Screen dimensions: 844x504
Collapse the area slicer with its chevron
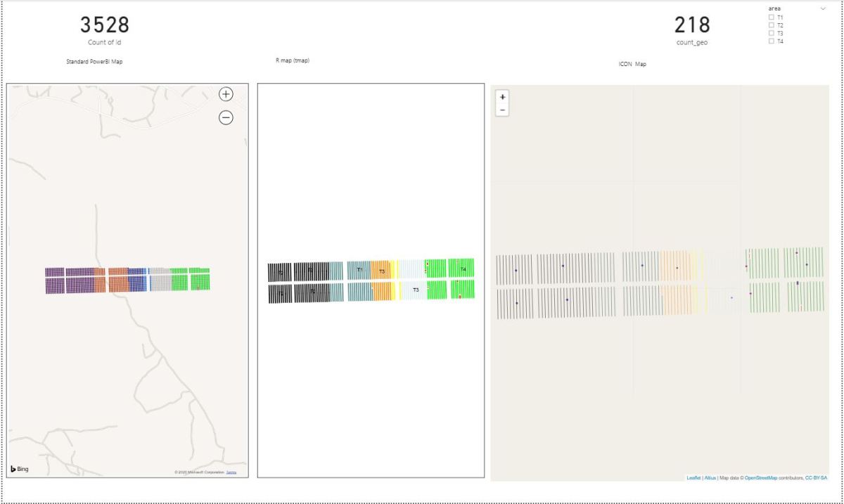tap(823, 8)
